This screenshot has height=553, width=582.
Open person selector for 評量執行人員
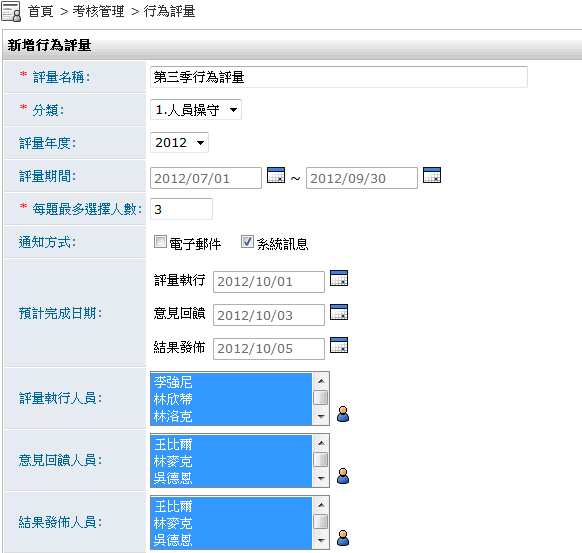pyautogui.click(x=343, y=414)
